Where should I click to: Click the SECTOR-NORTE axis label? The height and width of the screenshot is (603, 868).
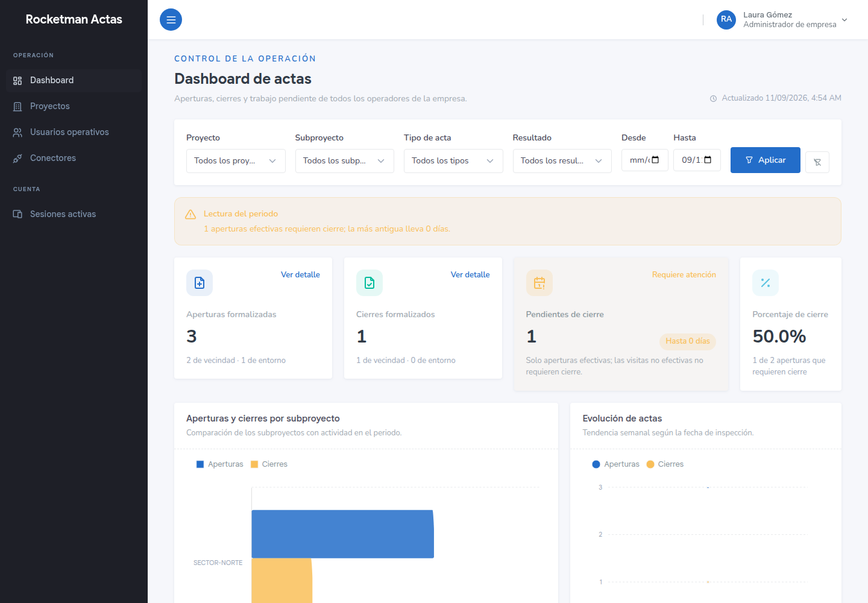tap(218, 563)
